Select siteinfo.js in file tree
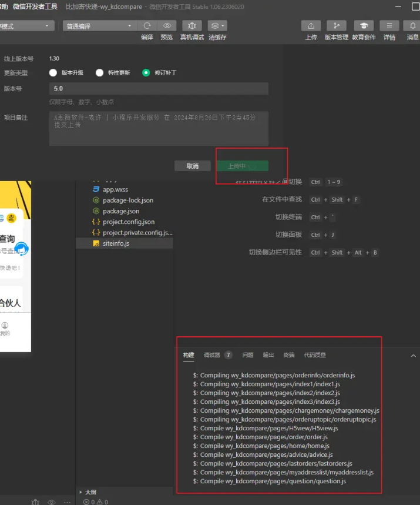The height and width of the screenshot is (505, 420). [x=125, y=243]
